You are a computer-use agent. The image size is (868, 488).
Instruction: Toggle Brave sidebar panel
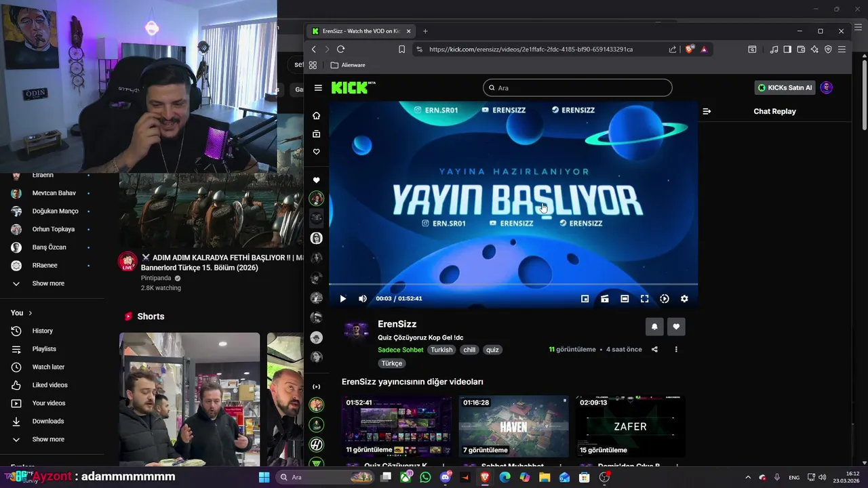(x=787, y=49)
